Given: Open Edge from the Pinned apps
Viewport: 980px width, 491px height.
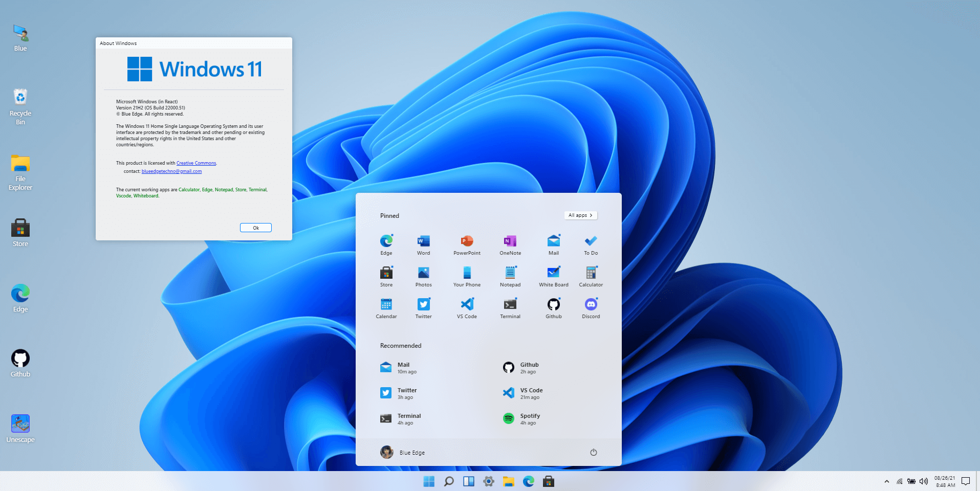Looking at the screenshot, I should 386,244.
